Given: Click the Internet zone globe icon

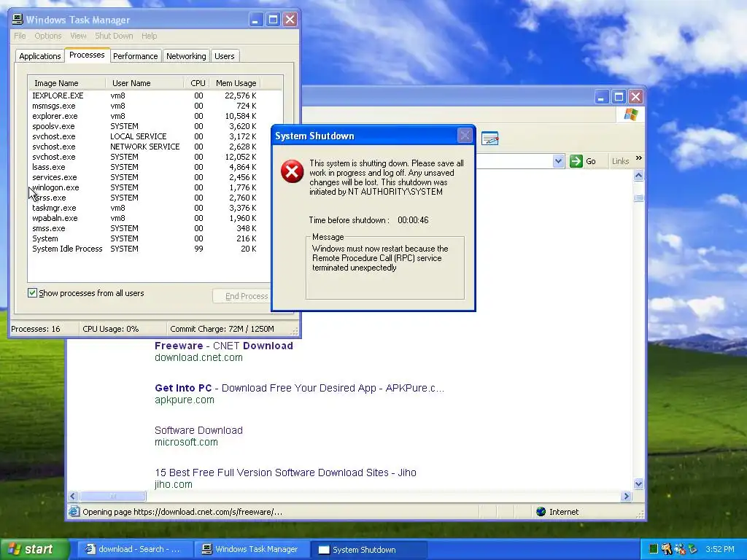Looking at the screenshot, I should (541, 511).
